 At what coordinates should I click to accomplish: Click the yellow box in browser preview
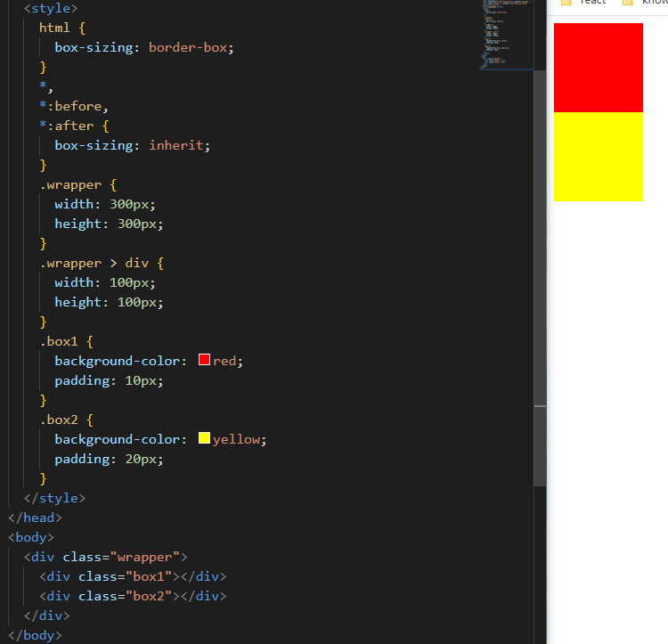(599, 157)
